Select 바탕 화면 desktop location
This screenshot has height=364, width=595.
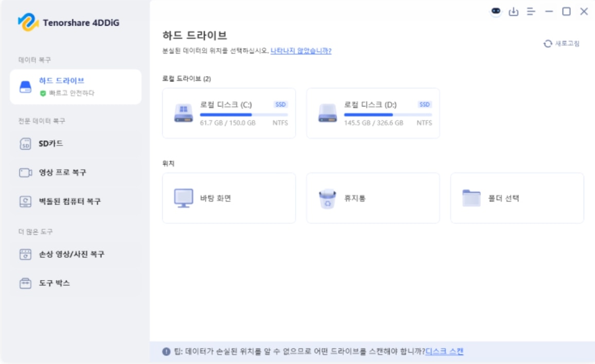(x=229, y=198)
